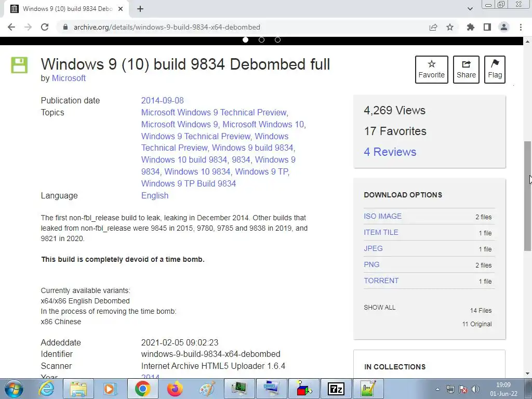Select the Identifier value windows-9-build-9834-x64-debombed
532x399 pixels.
pyautogui.click(x=211, y=354)
